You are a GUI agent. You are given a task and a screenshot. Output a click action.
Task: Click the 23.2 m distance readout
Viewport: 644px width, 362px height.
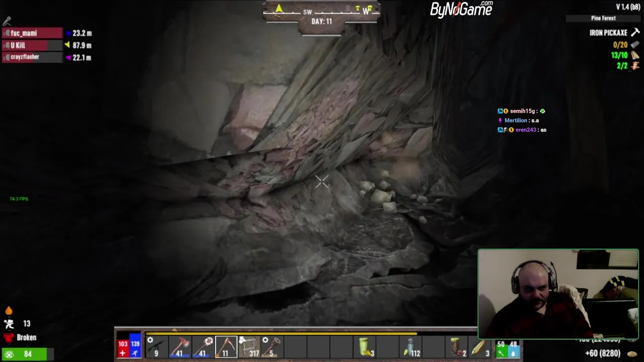coord(82,33)
